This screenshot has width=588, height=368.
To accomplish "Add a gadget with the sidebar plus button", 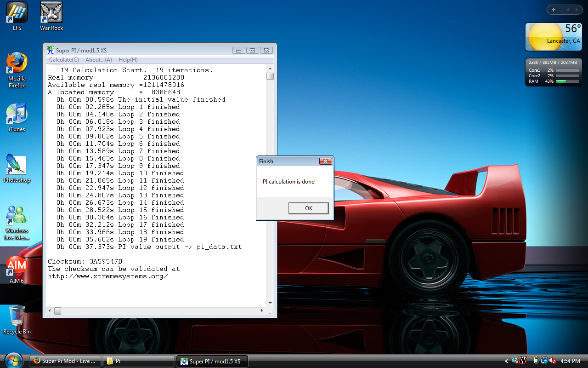I will click(x=554, y=10).
